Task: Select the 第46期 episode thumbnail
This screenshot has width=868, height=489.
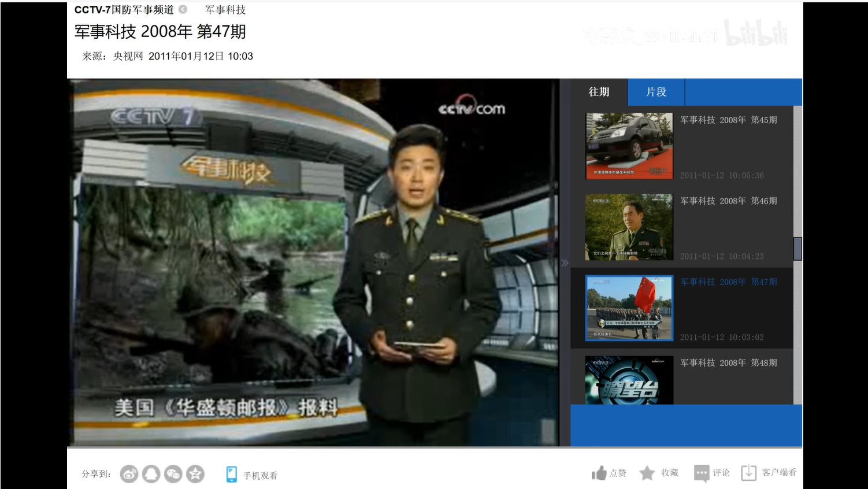Action: (629, 227)
